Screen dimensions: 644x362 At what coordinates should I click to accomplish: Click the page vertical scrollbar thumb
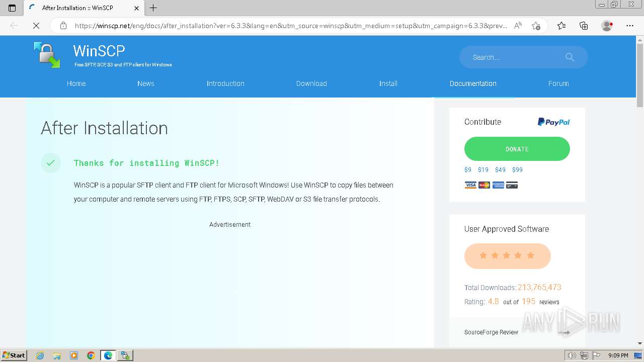pos(640,76)
